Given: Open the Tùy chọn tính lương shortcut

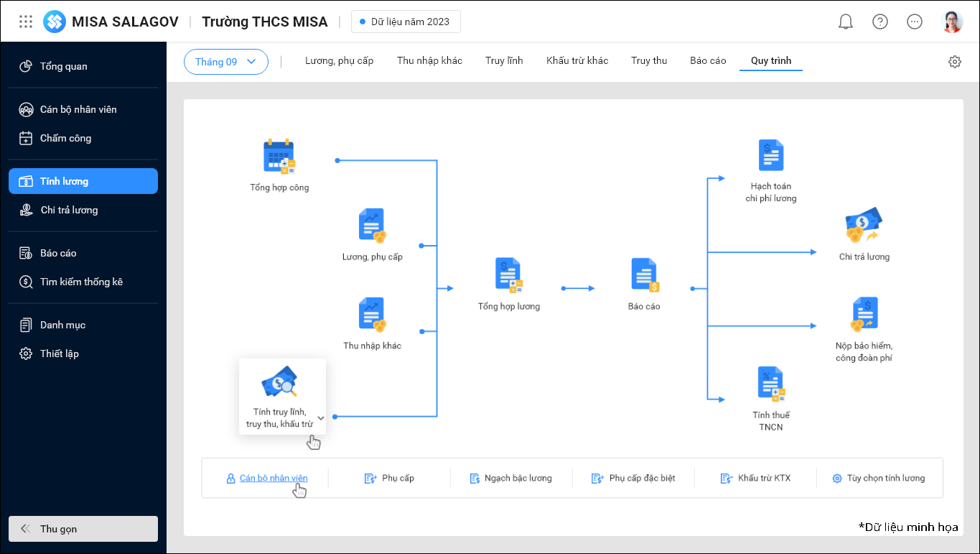Looking at the screenshot, I should (x=879, y=478).
